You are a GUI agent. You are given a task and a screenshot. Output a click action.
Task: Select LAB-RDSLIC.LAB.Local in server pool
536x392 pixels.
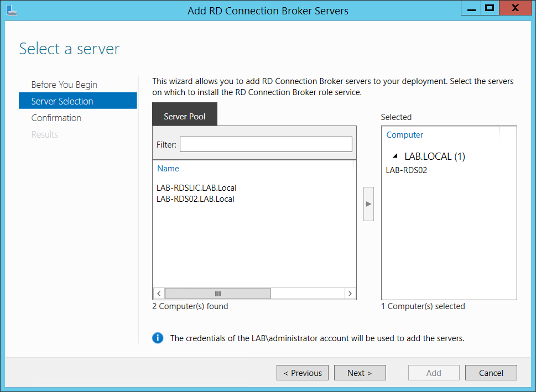tap(196, 188)
